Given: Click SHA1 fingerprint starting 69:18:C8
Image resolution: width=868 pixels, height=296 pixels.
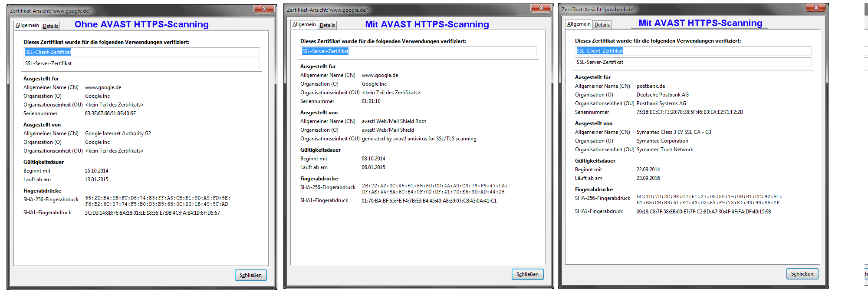Looking at the screenshot, I should click(x=704, y=212).
